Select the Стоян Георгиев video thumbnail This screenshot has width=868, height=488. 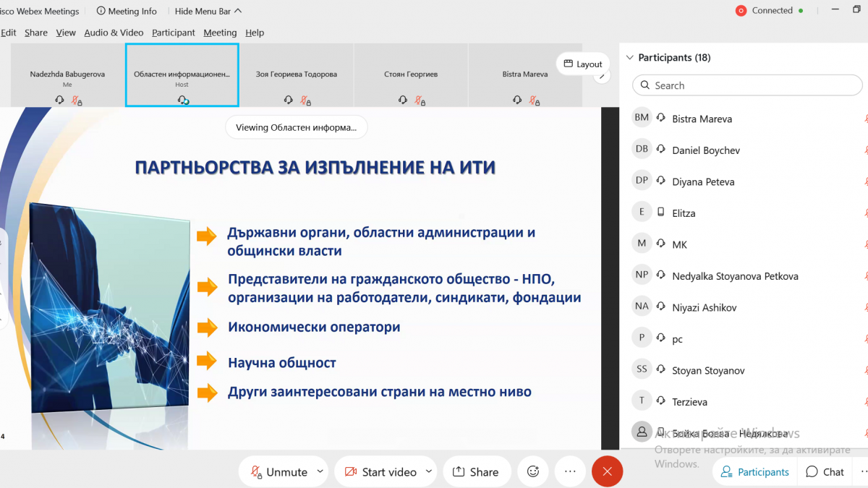click(411, 74)
